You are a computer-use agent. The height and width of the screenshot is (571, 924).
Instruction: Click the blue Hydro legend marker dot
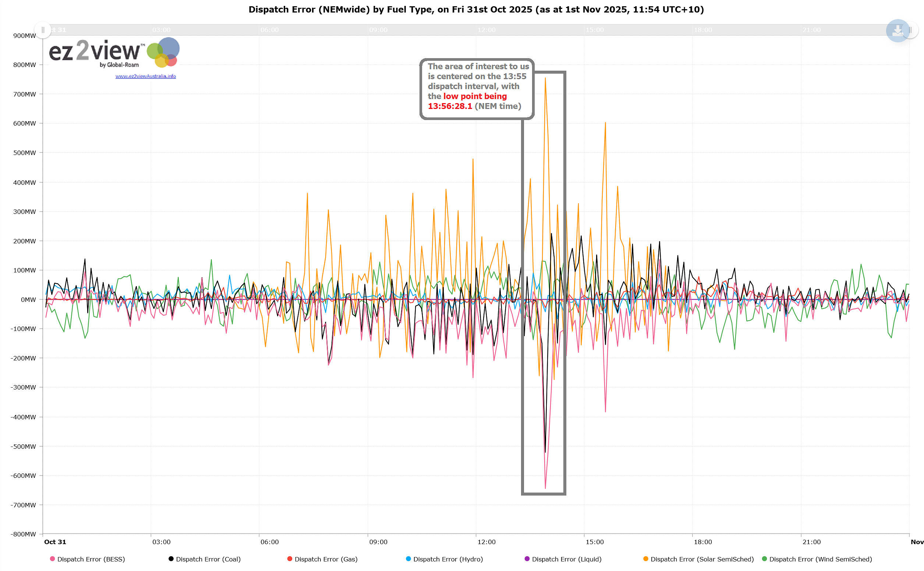(x=408, y=558)
